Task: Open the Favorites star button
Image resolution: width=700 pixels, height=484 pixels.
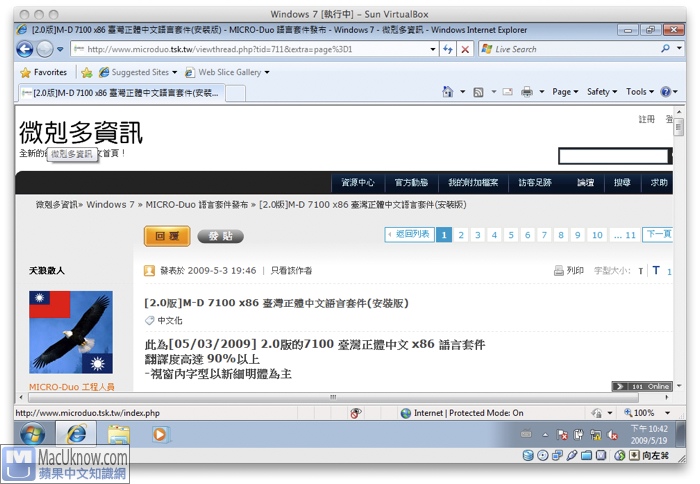Action: click(x=43, y=72)
